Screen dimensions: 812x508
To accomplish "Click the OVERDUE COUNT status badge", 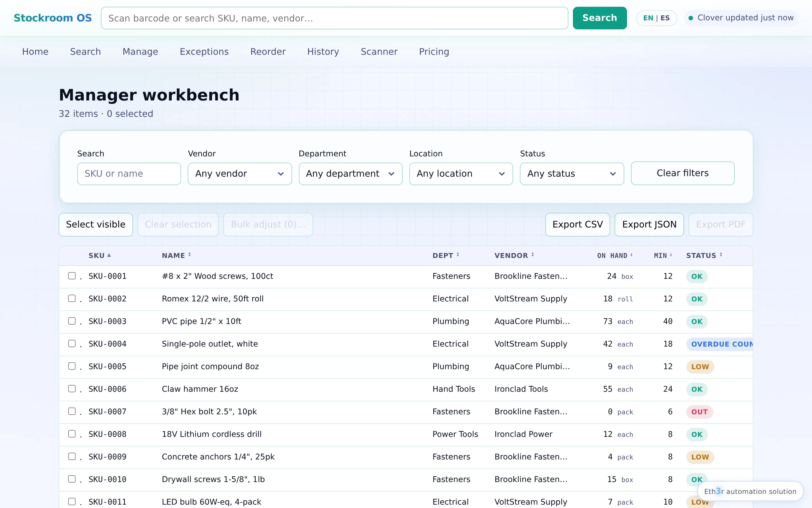I will pos(720,344).
